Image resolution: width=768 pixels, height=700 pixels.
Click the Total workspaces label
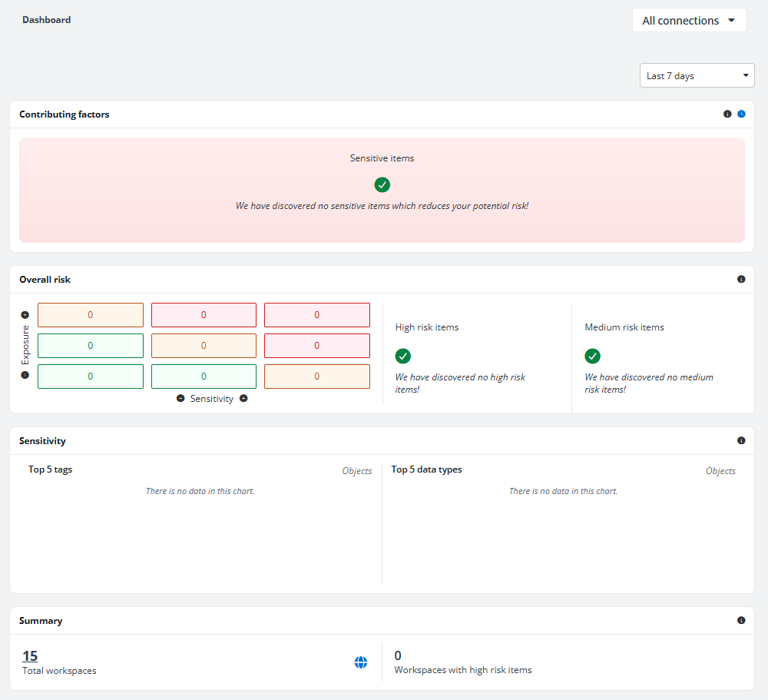[x=59, y=671]
